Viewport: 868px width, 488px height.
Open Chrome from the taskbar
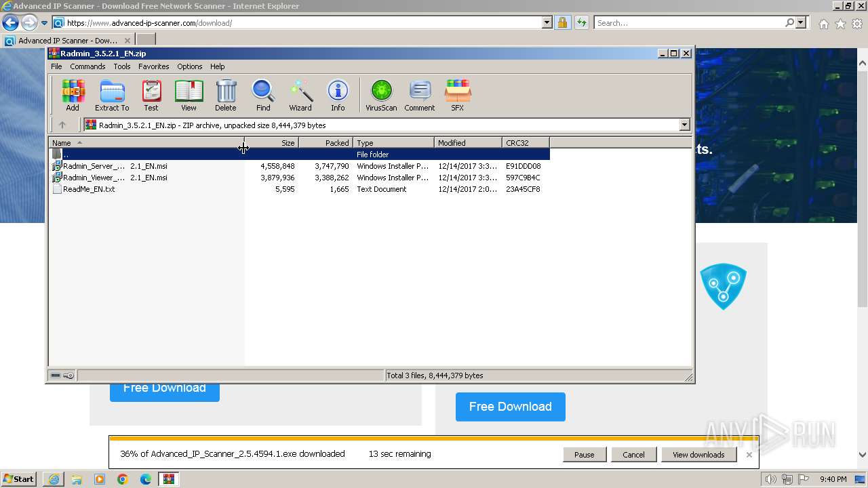(122, 479)
